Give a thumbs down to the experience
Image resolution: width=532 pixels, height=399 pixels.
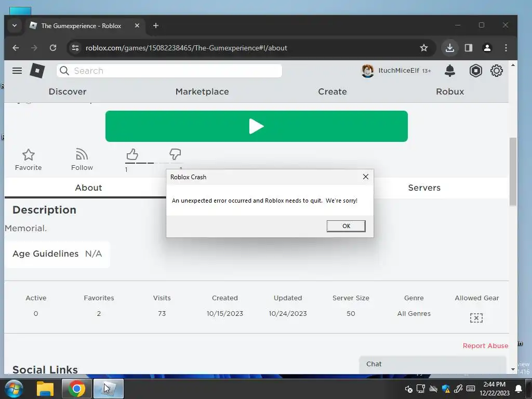(x=175, y=154)
